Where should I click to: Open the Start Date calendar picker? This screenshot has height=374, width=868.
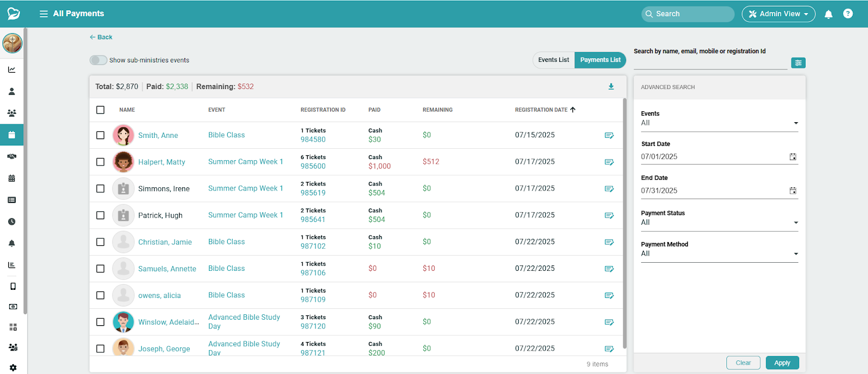click(793, 157)
